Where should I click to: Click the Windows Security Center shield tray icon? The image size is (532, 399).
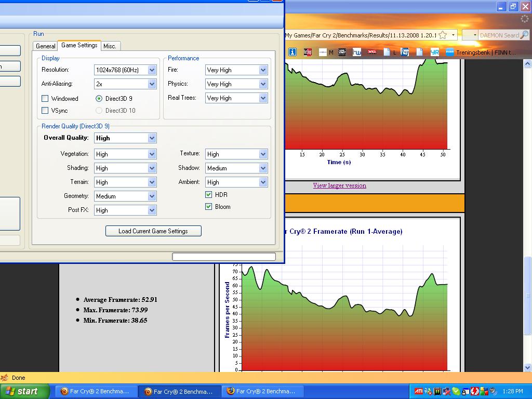[484, 391]
